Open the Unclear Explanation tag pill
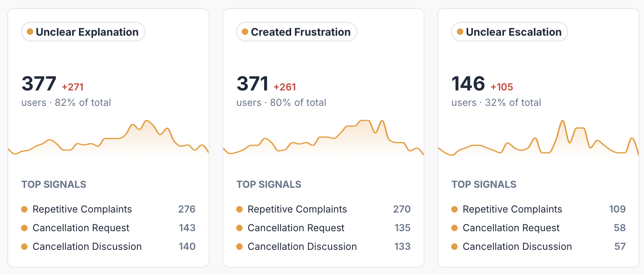The width and height of the screenshot is (644, 275). (x=83, y=32)
